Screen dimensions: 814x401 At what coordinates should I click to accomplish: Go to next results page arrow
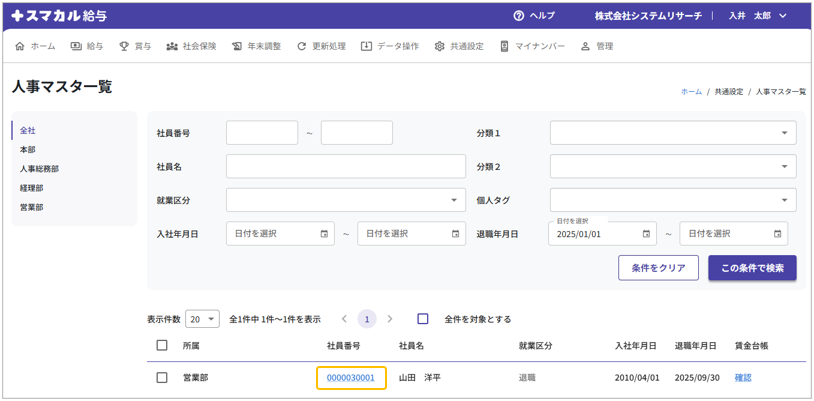coord(390,319)
